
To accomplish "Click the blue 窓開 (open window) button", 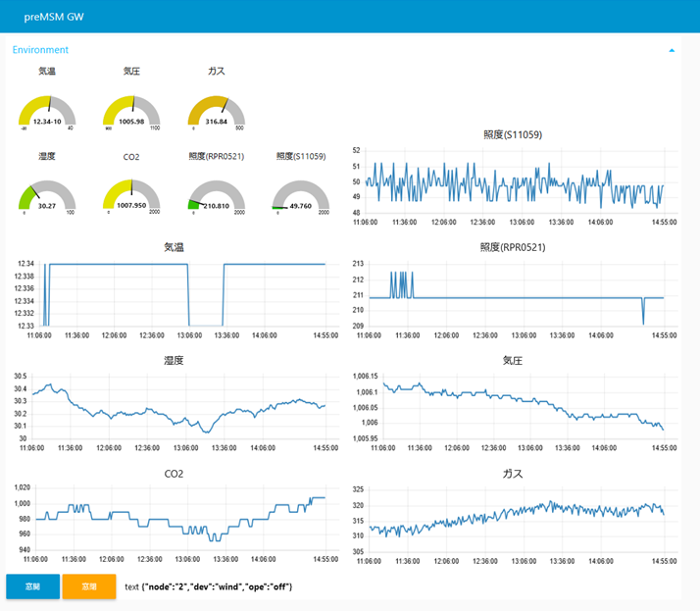I will click(x=32, y=586).
